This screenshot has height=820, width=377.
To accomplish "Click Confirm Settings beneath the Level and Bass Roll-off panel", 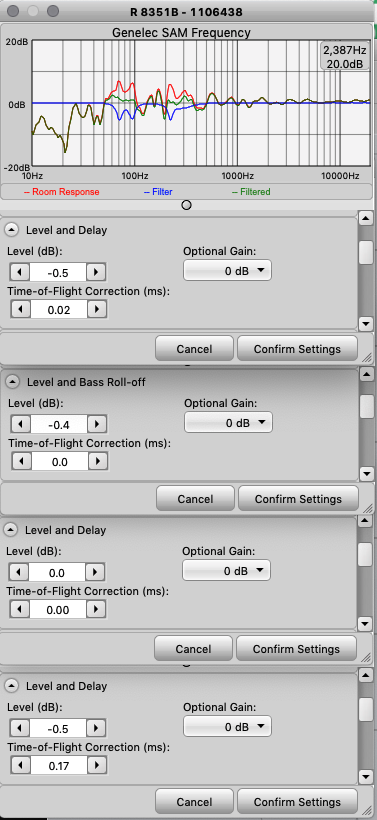I will pyautogui.click(x=298, y=499).
